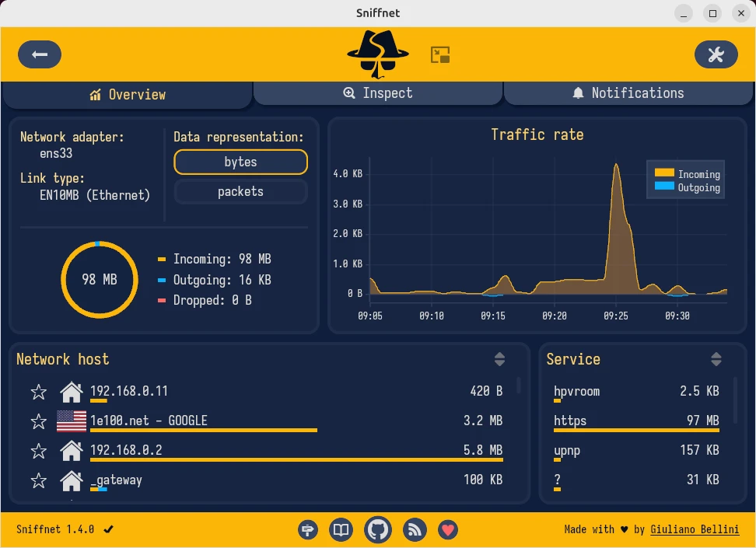The image size is (756, 548).
Task: Open Giuliano Bellini author link
Action: click(x=695, y=529)
